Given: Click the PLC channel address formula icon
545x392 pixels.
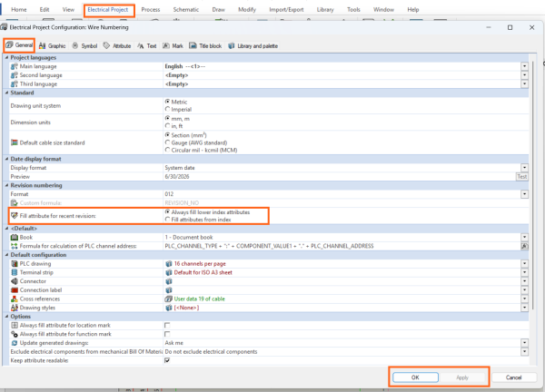Looking at the screenshot, I should click(x=15, y=246).
